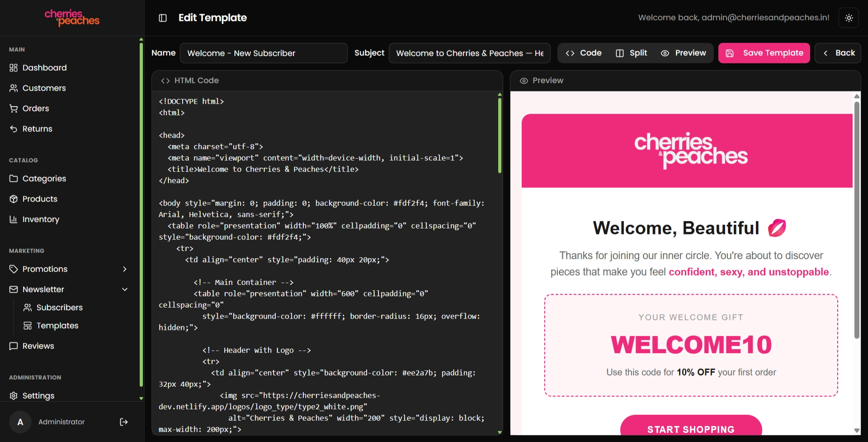Click the Dashboard grid icon
868x442 pixels.
click(x=14, y=68)
